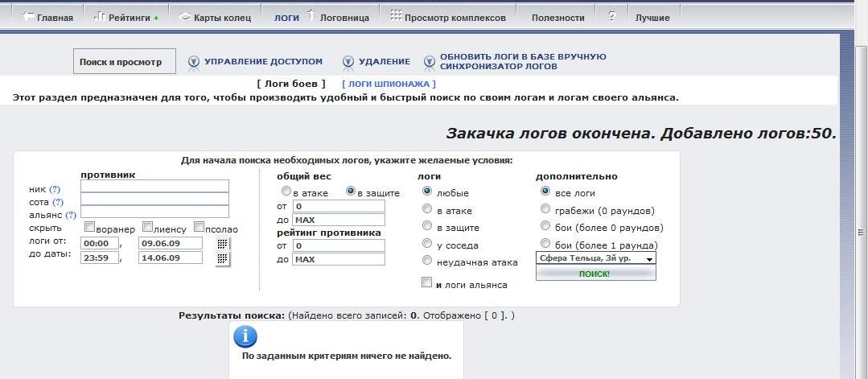Open УПРАВЛЕНИЕ ДОСТУПОМ section

(x=264, y=61)
